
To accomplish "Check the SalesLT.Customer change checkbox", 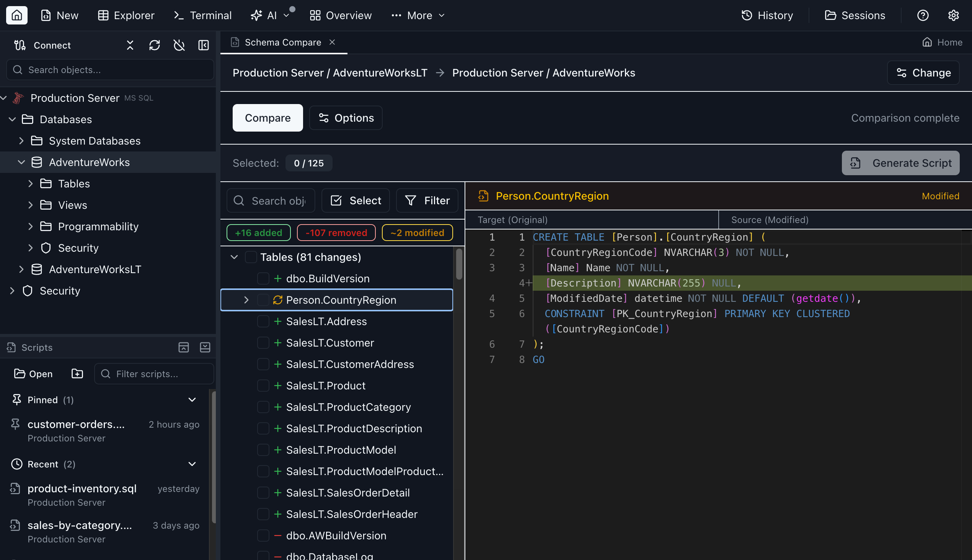I will [263, 343].
